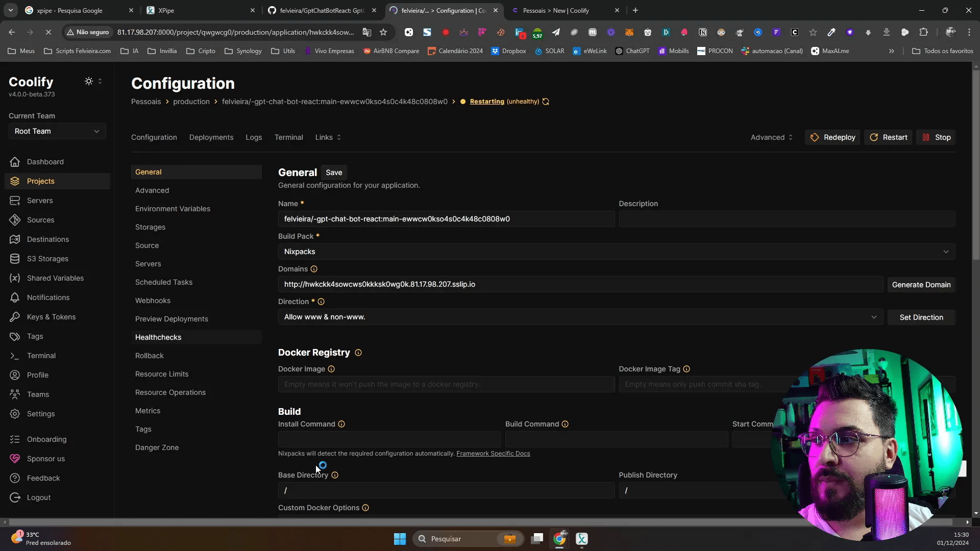
Task: Click the Base Directory info icon
Action: pos(335,475)
